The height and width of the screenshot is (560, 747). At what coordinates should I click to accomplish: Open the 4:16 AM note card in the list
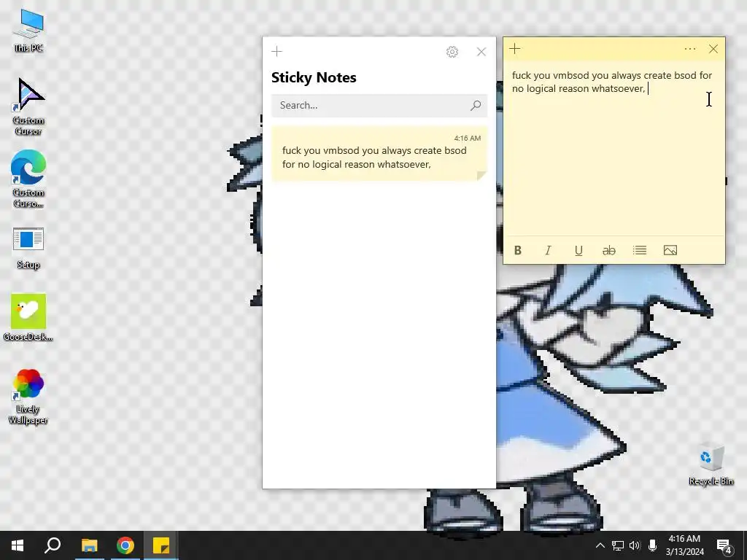pos(379,153)
